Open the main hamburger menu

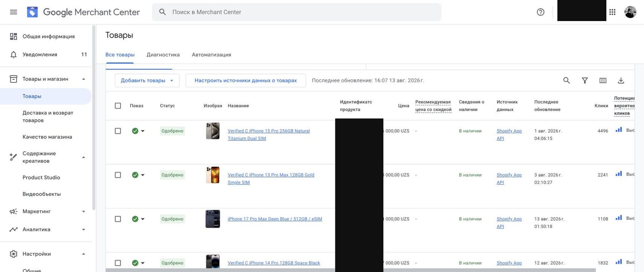click(13, 12)
